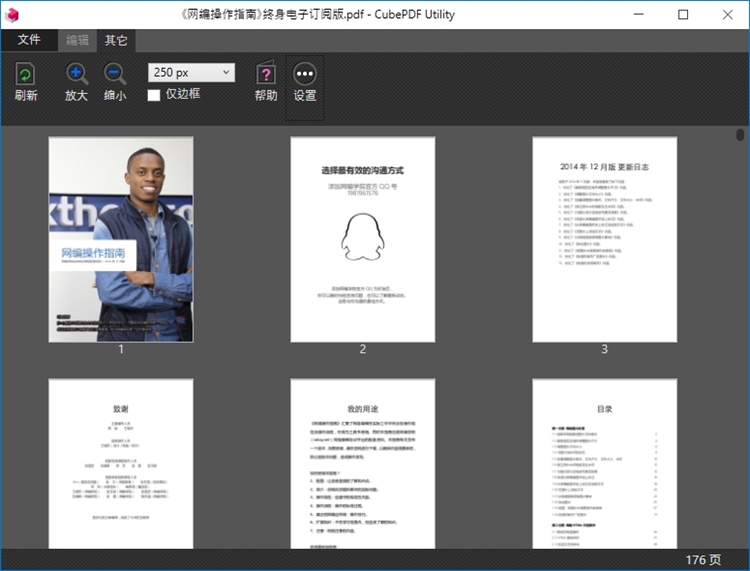Click the 176 页 page count in status bar
This screenshot has width=750, height=571.
(x=703, y=560)
